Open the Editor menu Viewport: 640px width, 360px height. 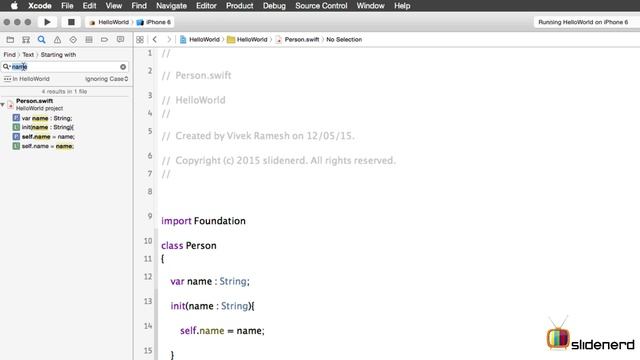[x=206, y=6]
